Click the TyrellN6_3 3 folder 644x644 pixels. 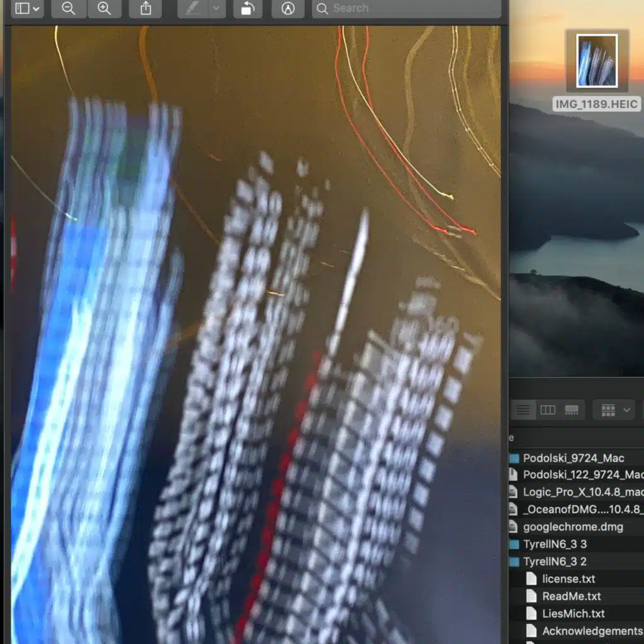coord(554,544)
